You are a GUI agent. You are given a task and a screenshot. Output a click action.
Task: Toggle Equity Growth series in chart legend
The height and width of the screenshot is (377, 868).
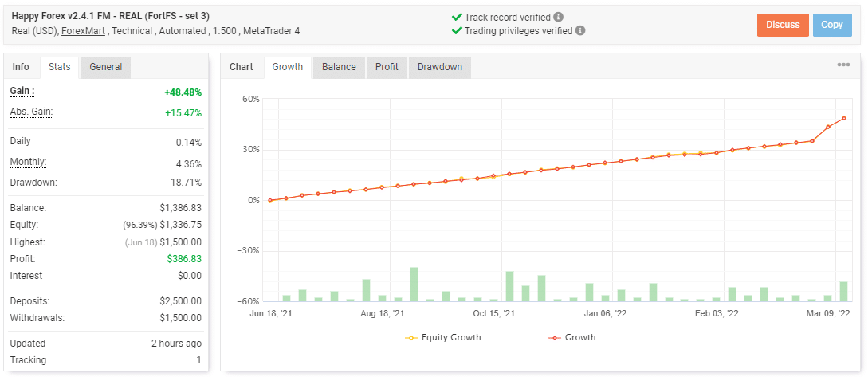click(x=443, y=337)
